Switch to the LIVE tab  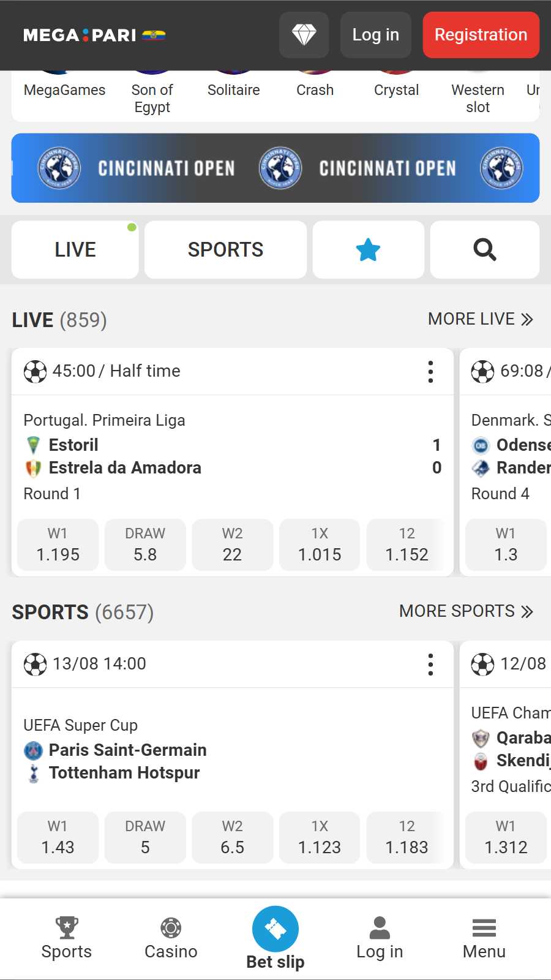pos(75,250)
